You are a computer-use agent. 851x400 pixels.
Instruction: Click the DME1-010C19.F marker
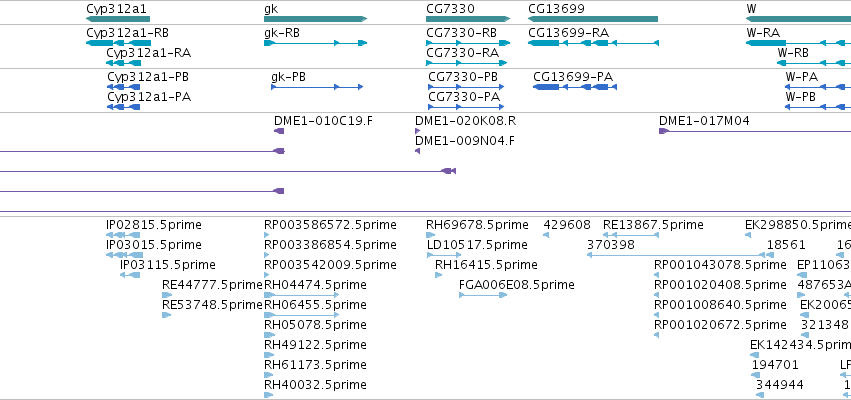pyautogui.click(x=279, y=131)
